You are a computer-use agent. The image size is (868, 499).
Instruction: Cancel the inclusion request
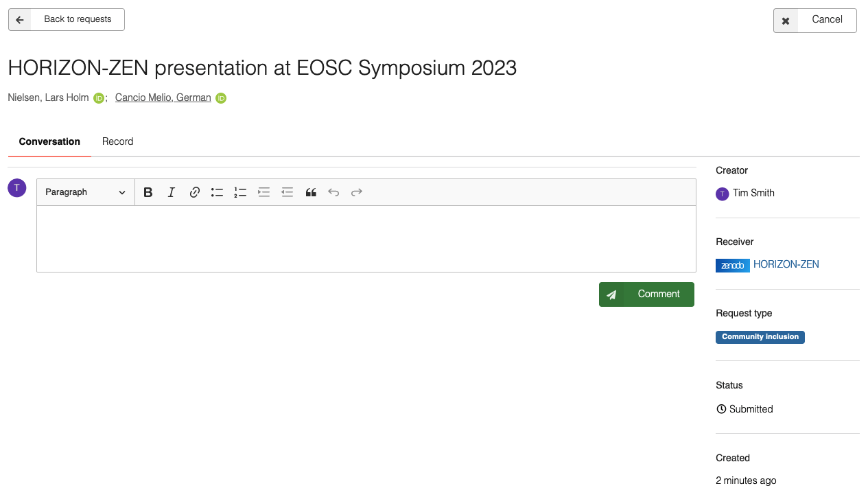(x=814, y=20)
